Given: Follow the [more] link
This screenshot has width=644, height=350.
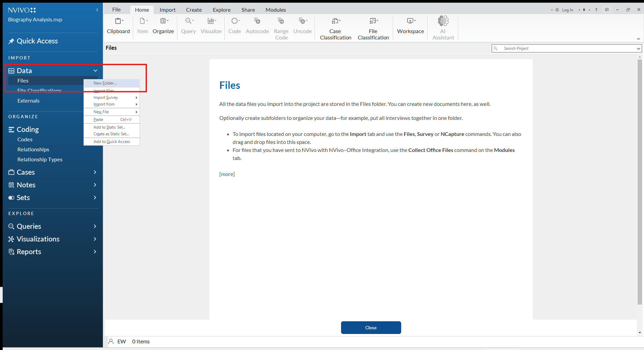Looking at the screenshot, I should tap(227, 174).
